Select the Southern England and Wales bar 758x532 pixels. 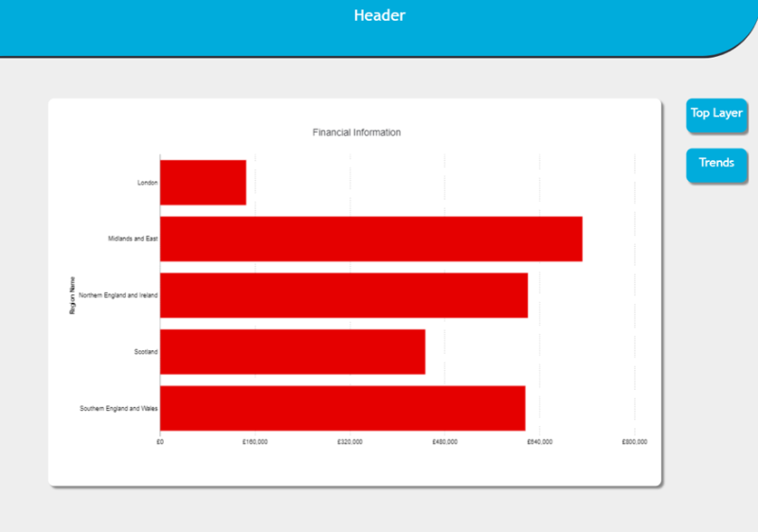pyautogui.click(x=342, y=409)
